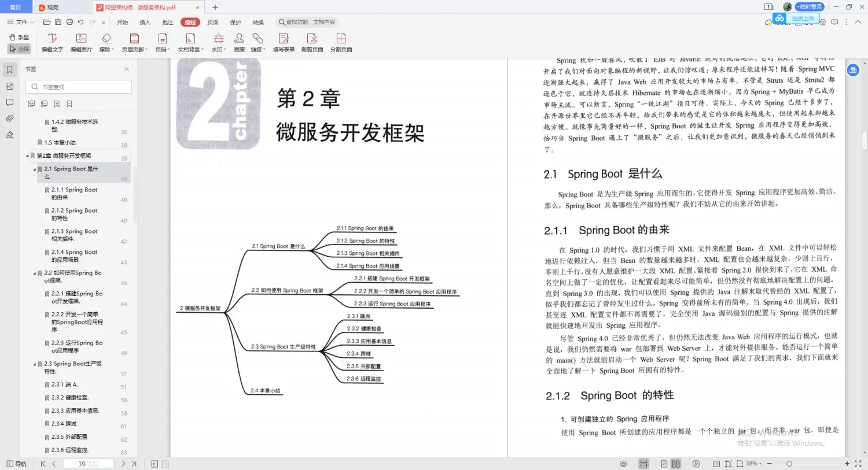The height and width of the screenshot is (470, 868).
Task: Switch to the 保护 ribbon tab
Action: click(236, 23)
